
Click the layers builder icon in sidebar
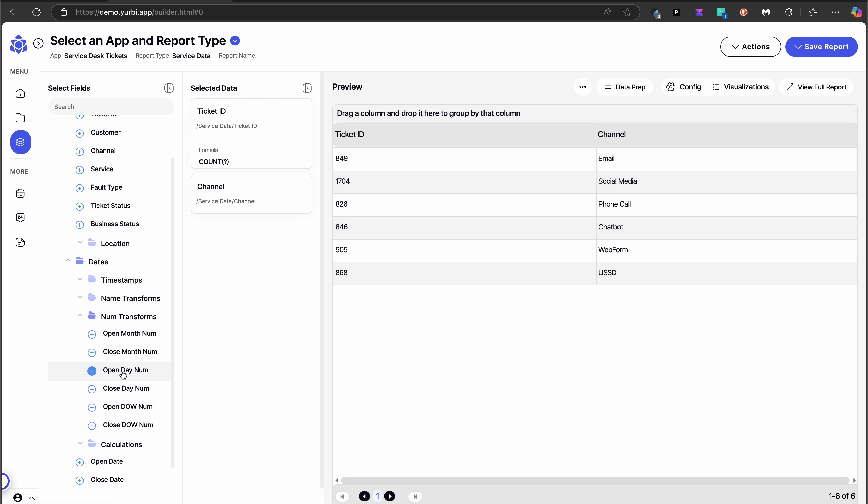[x=20, y=142]
